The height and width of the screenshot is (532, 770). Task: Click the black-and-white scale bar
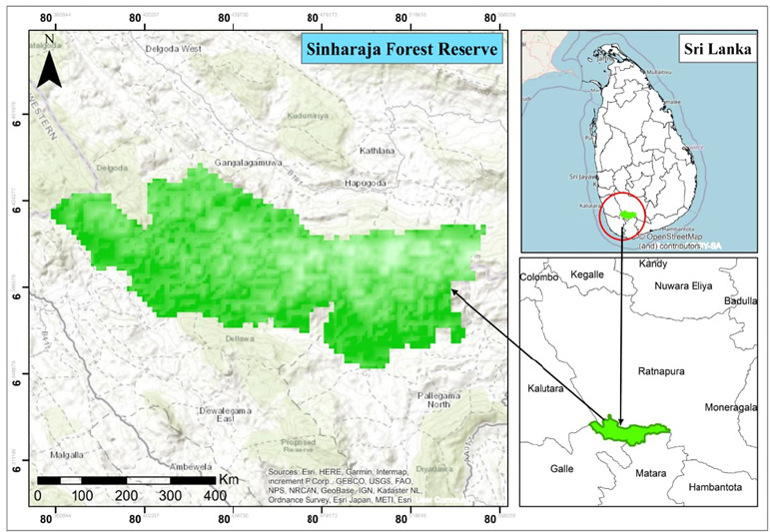point(127,480)
